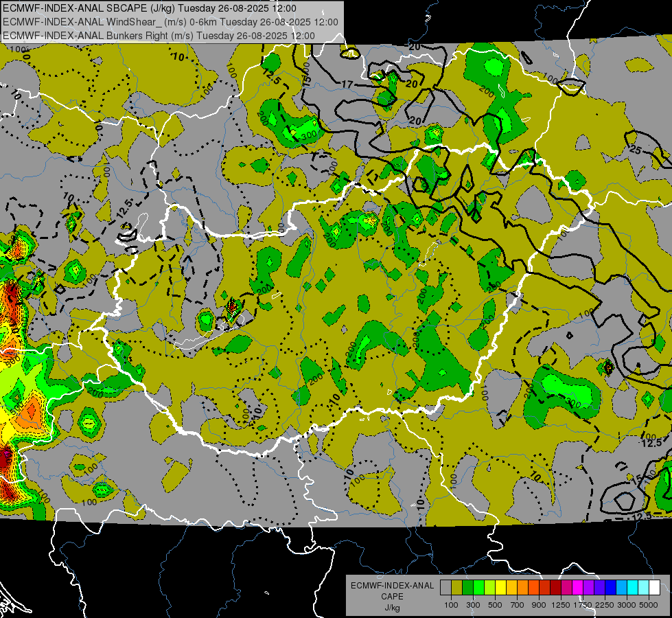Click the legend scale label 1750

[583, 605]
